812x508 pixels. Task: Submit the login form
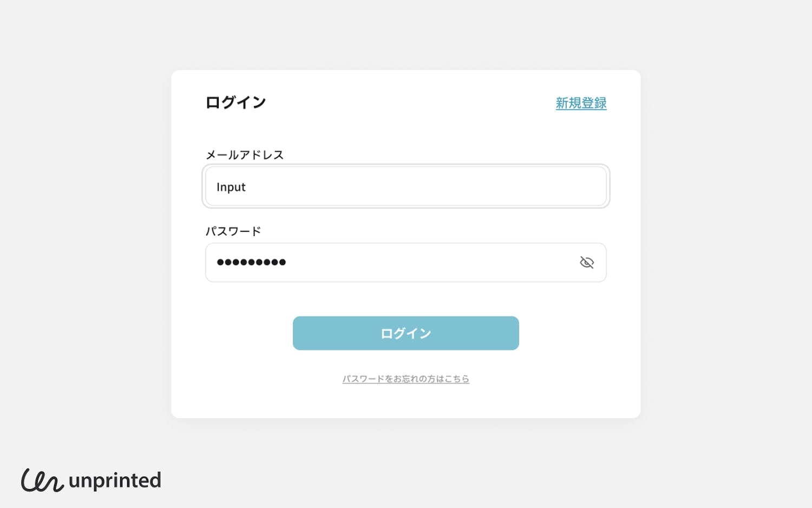405,333
